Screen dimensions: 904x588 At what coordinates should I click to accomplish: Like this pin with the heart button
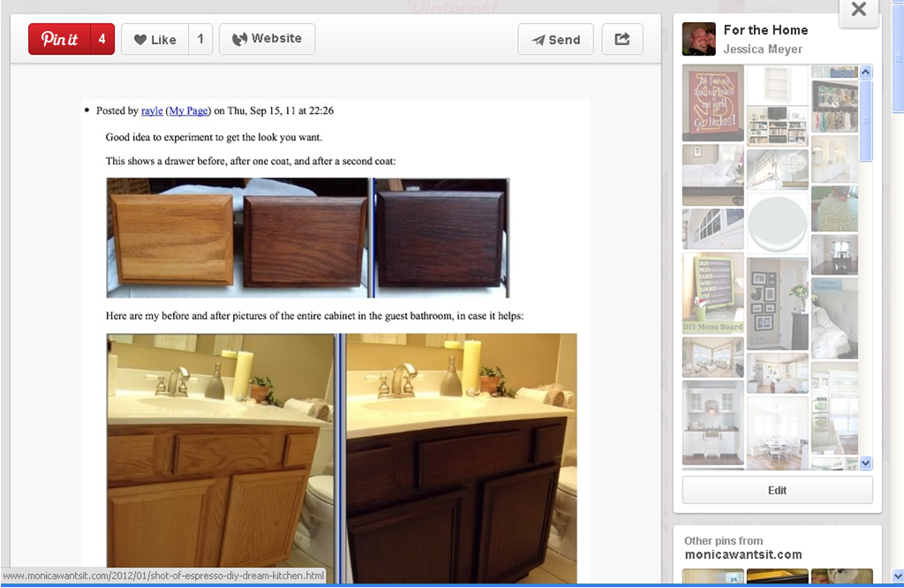[155, 39]
